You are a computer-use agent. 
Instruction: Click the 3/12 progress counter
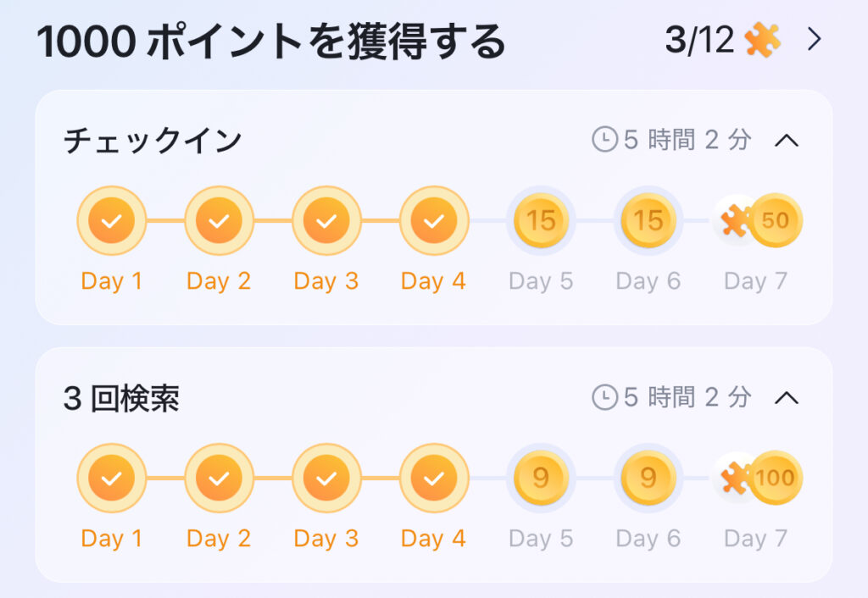point(699,40)
